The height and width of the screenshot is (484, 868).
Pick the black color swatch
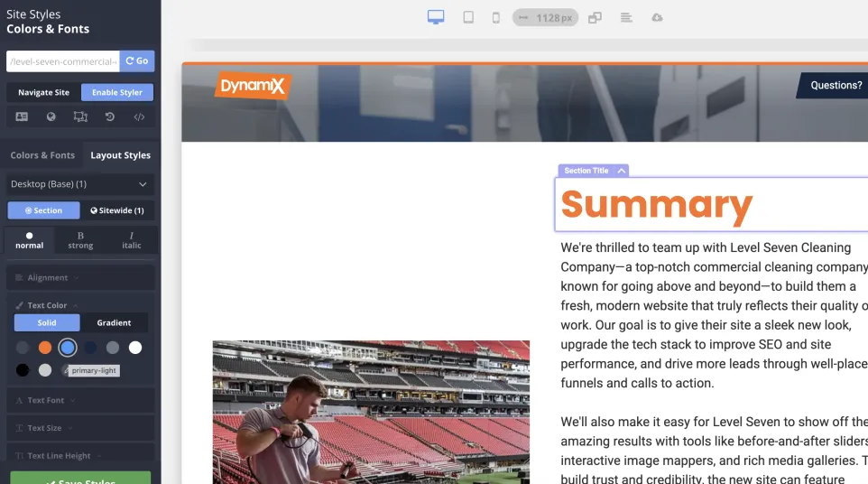tap(23, 370)
